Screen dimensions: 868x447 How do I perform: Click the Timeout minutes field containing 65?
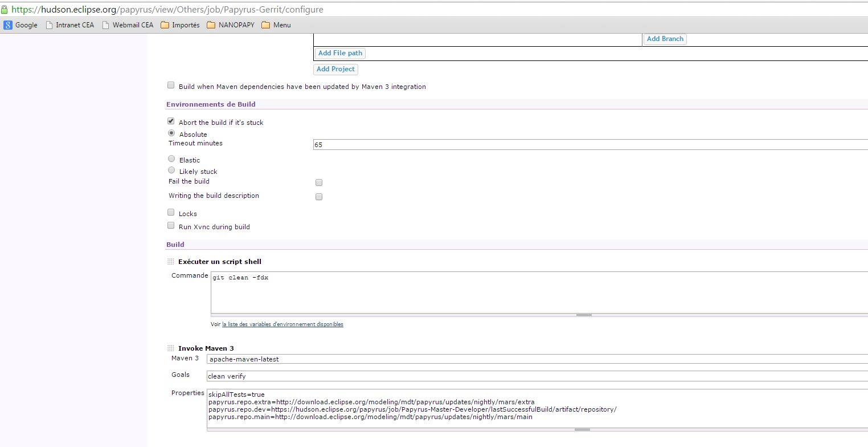(591, 145)
